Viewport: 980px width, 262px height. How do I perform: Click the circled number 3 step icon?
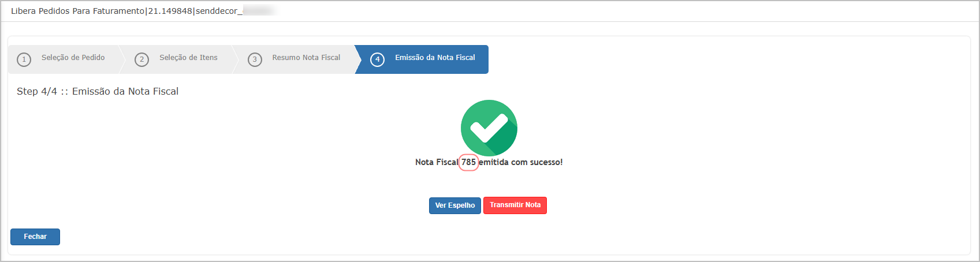(x=255, y=59)
